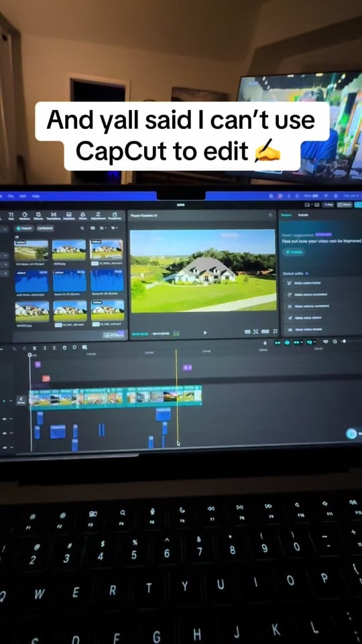Open the aspect ratio option in the player

pyautogui.click(x=265, y=331)
